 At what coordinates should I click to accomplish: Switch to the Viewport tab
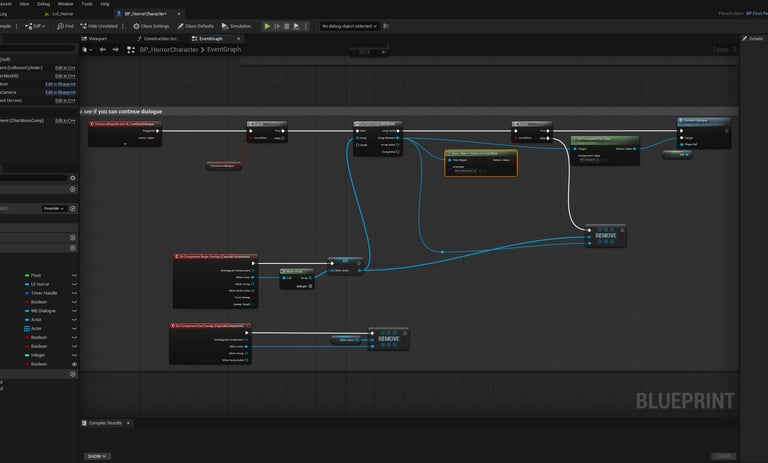click(x=96, y=38)
